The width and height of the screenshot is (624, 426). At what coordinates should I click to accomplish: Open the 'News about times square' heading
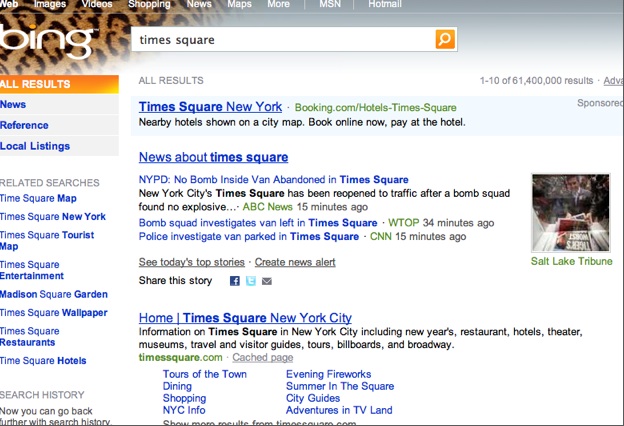pyautogui.click(x=213, y=157)
